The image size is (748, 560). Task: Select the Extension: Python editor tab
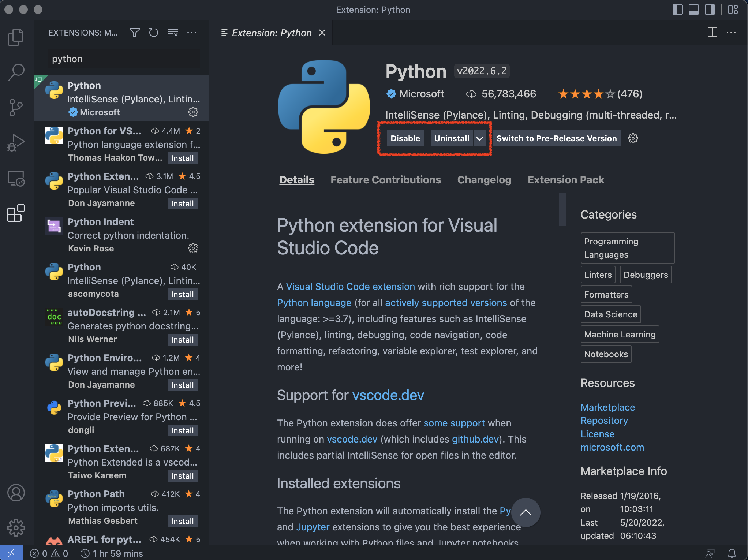(x=272, y=33)
